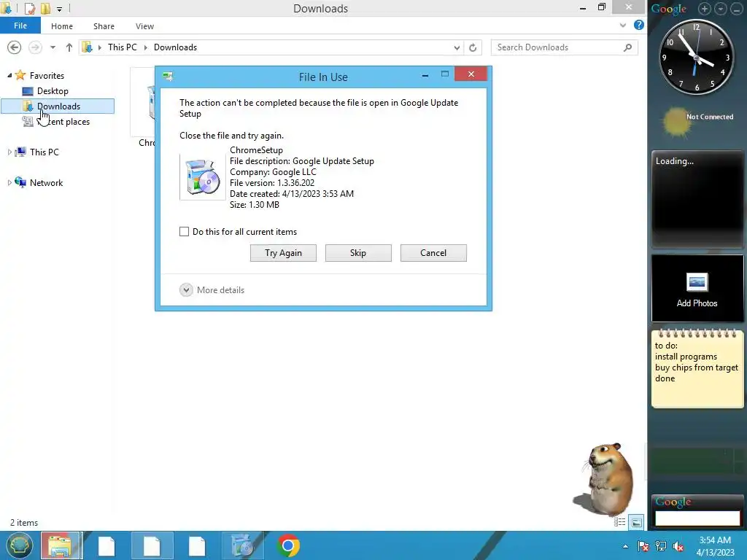Open Recent places under Favorites
747x560 pixels.
[63, 122]
